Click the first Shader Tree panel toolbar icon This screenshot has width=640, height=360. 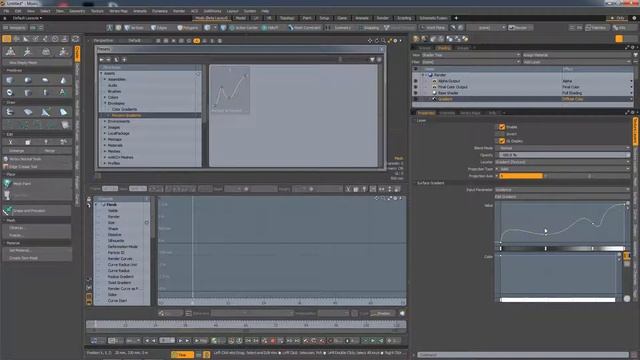[x=416, y=39]
